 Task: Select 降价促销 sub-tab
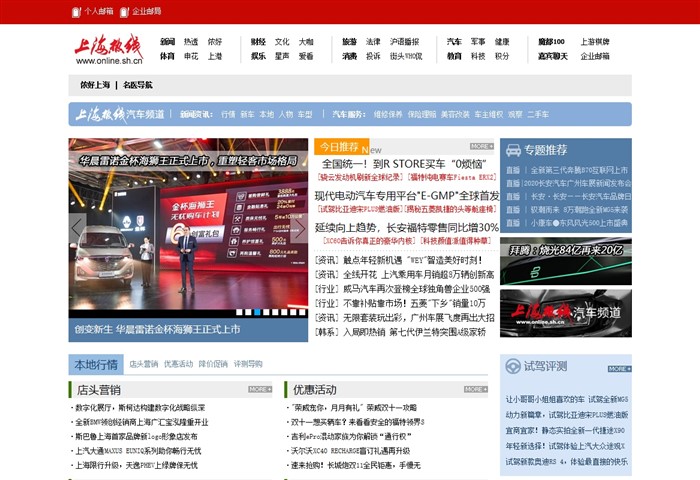213,364
